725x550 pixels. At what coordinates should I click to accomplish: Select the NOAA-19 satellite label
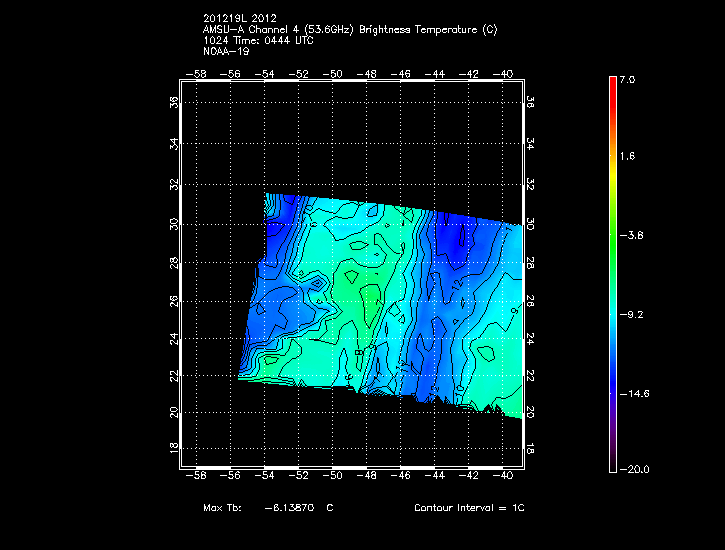[x=224, y=50]
